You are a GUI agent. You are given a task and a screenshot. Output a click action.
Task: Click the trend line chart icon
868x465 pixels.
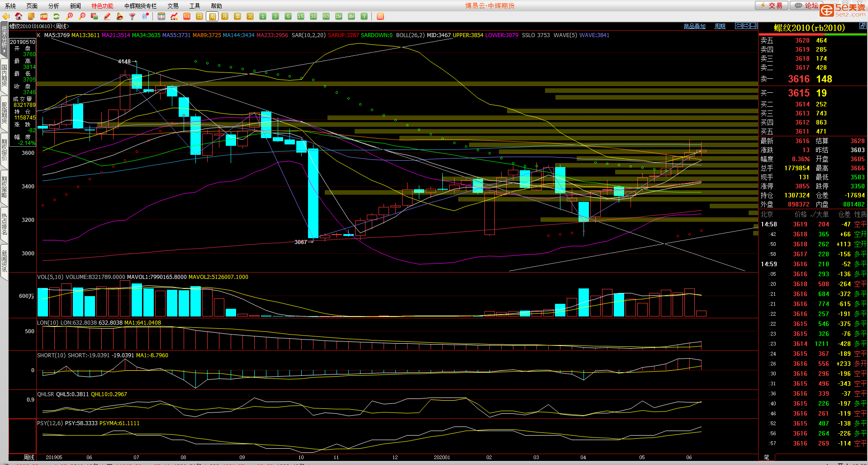174,16
